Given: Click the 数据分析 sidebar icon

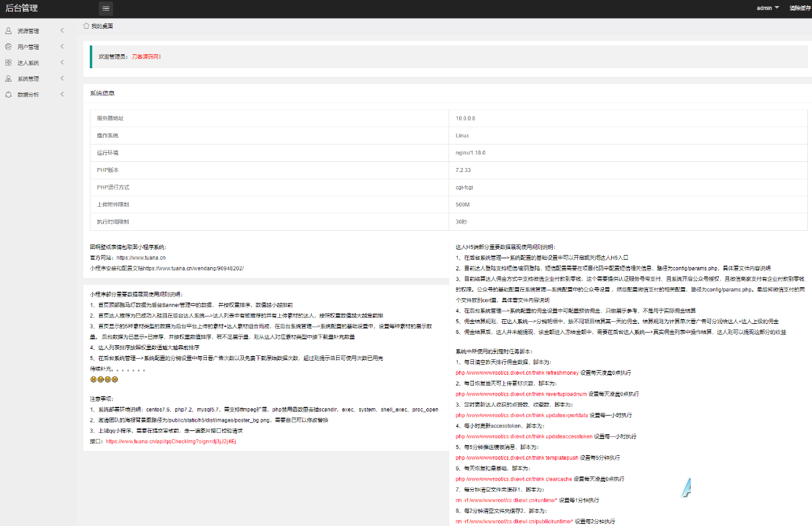Looking at the screenshot, I should point(8,95).
